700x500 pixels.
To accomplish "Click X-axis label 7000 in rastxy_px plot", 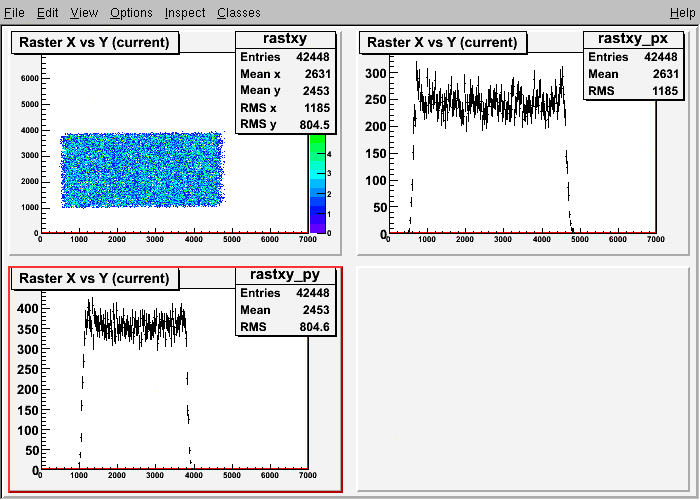I will 655,239.
